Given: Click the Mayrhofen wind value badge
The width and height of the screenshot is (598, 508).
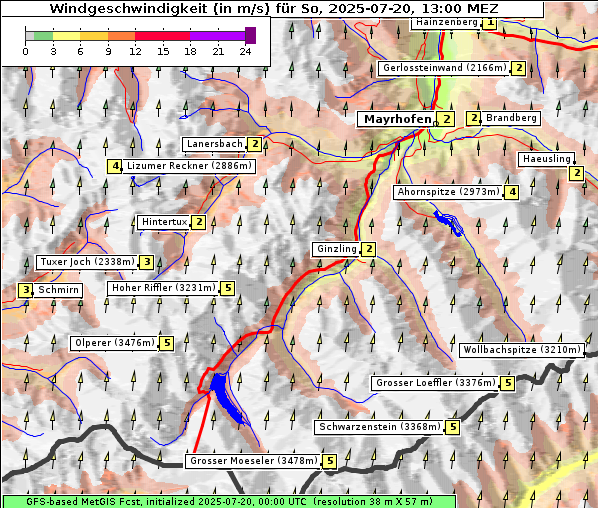Looking at the screenshot, I should click(x=446, y=119).
